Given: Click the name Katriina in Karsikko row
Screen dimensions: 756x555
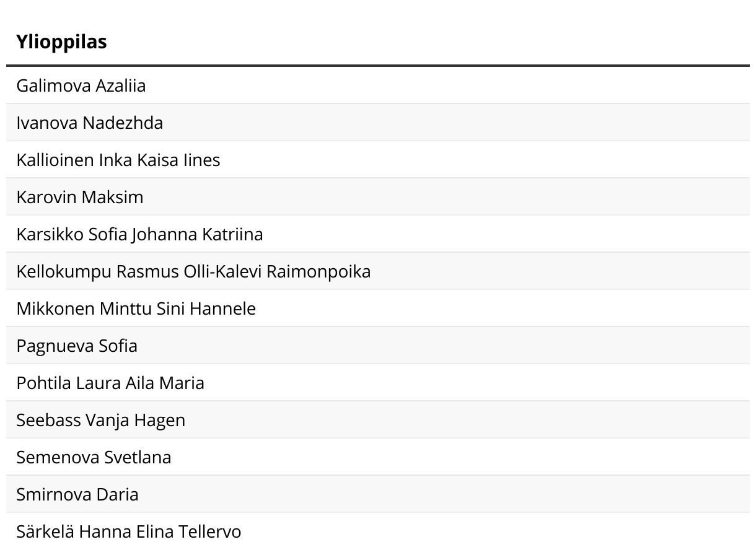Looking at the screenshot, I should [x=232, y=234].
